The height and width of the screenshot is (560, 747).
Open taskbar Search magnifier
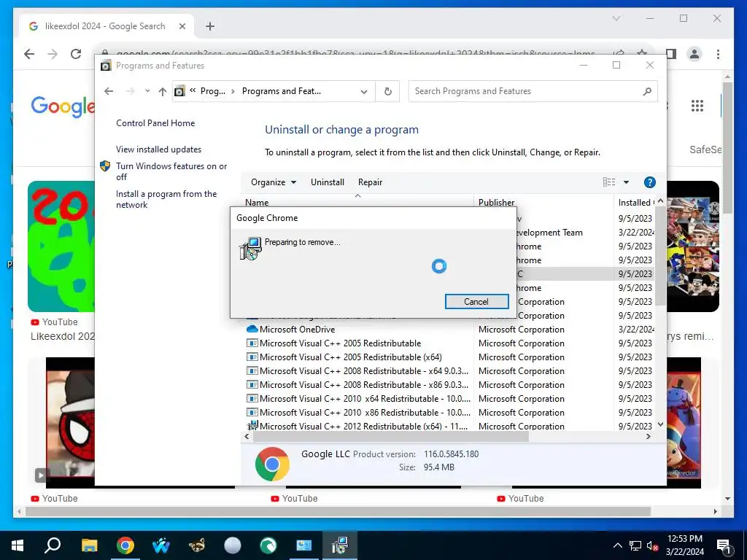point(53,545)
